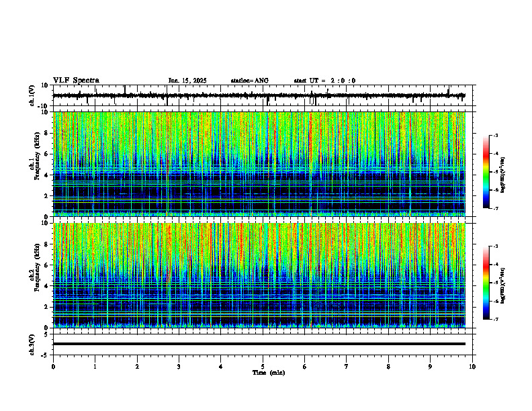The image size is (532, 411).
Task: Click the "-3" label on ch.1 color bar
Action: coord(496,136)
